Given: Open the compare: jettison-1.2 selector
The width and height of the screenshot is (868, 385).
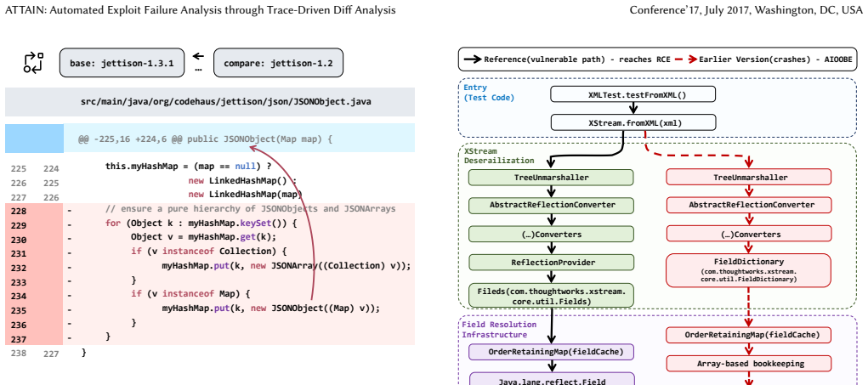Looking at the screenshot, I should click(278, 63).
